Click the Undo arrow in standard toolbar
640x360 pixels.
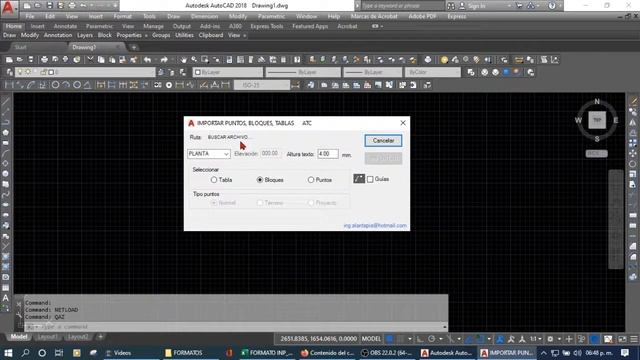(x=147, y=60)
